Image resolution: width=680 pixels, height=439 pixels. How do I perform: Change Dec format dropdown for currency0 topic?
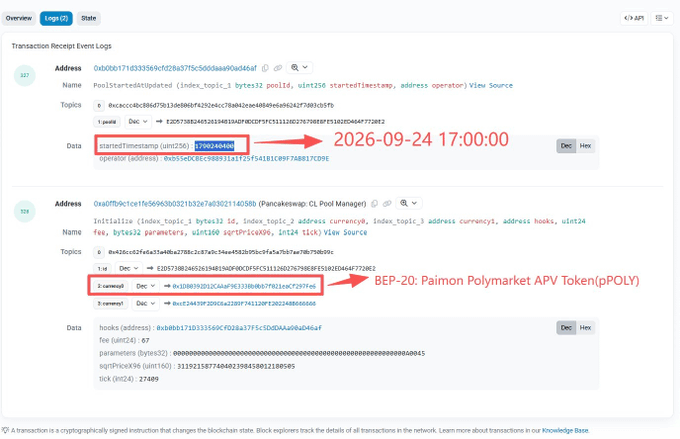(146, 286)
